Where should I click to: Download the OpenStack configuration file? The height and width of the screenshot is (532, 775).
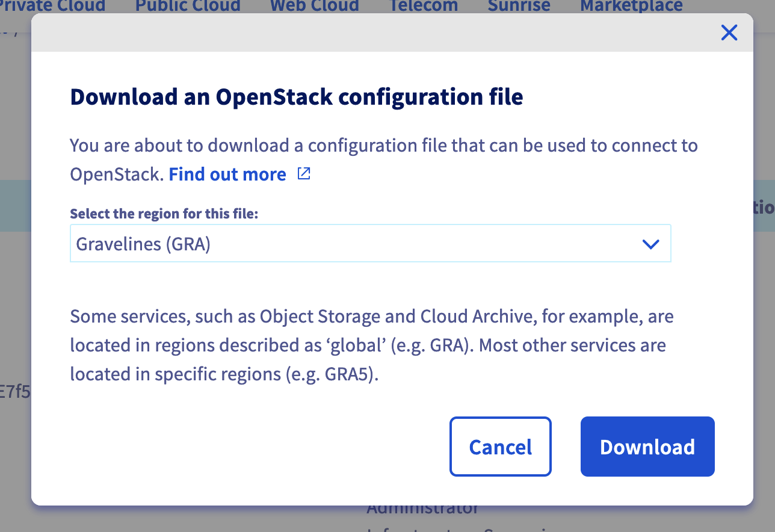coord(647,447)
